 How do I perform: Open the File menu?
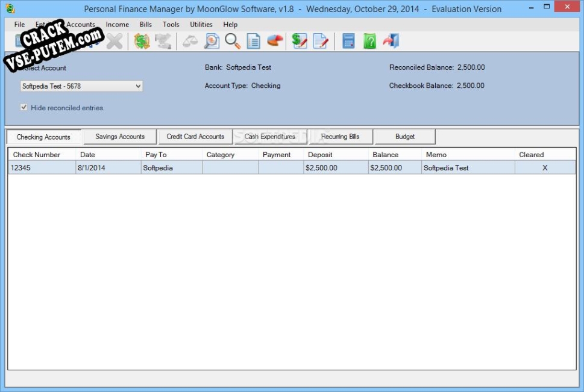point(19,25)
